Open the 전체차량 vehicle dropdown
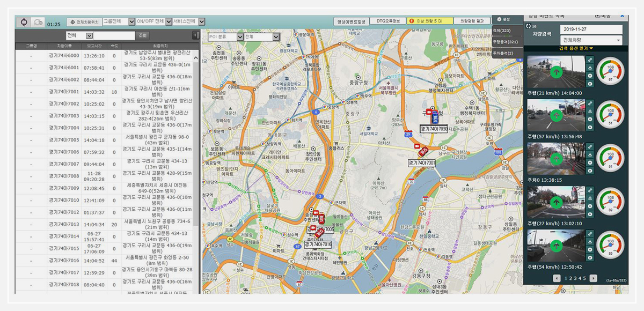This screenshot has width=644, height=311. (x=591, y=40)
